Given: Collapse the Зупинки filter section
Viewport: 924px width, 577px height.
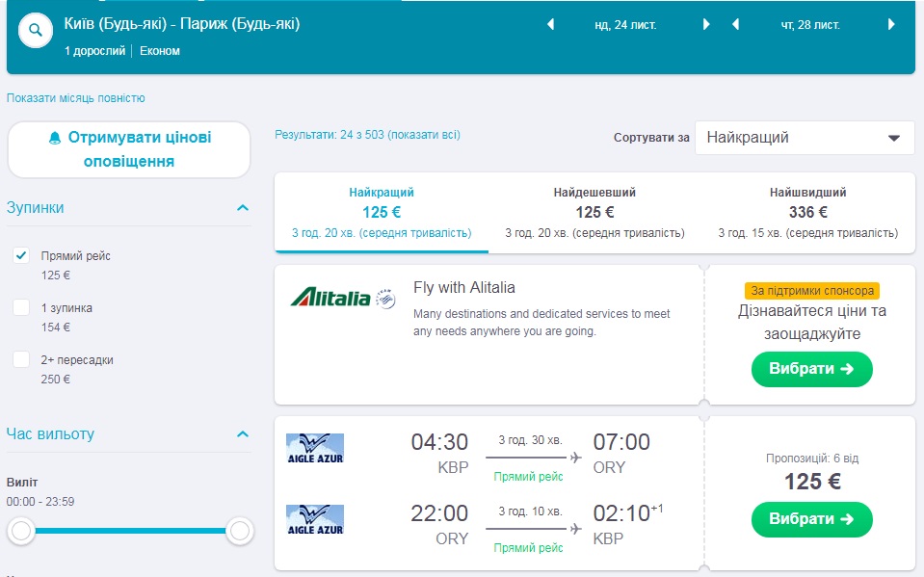Looking at the screenshot, I should 243,208.
